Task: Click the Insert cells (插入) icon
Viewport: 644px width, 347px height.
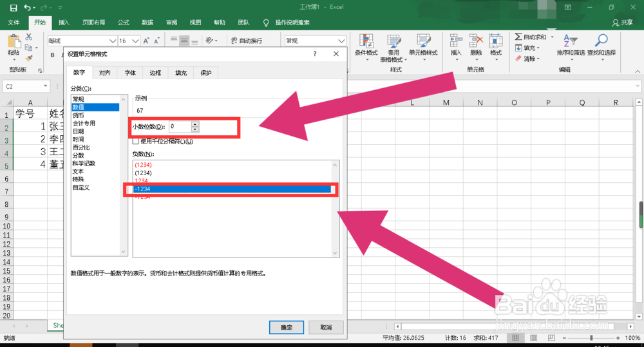Action: 456,41
